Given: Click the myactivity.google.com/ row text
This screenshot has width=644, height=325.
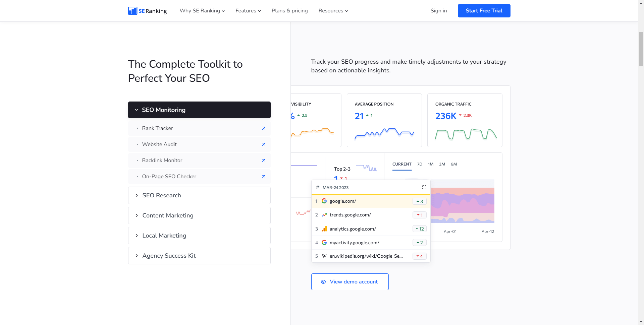Looking at the screenshot, I should coord(355,243).
